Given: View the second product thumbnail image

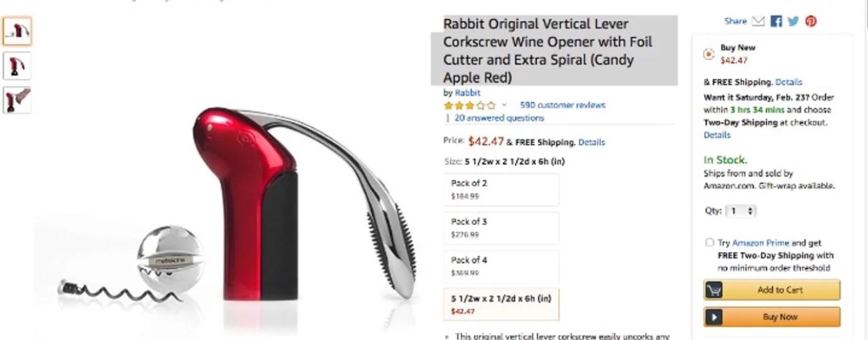Looking at the screenshot, I should click(x=17, y=66).
